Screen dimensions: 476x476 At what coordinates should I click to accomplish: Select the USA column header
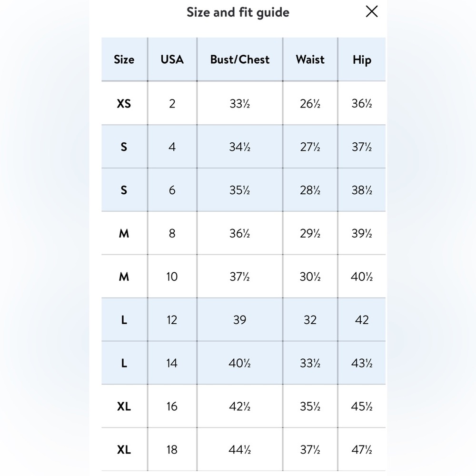[x=172, y=59]
